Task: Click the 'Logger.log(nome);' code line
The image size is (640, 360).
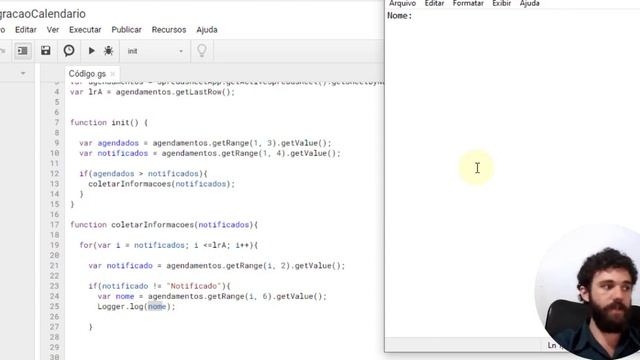Action: click(136, 307)
